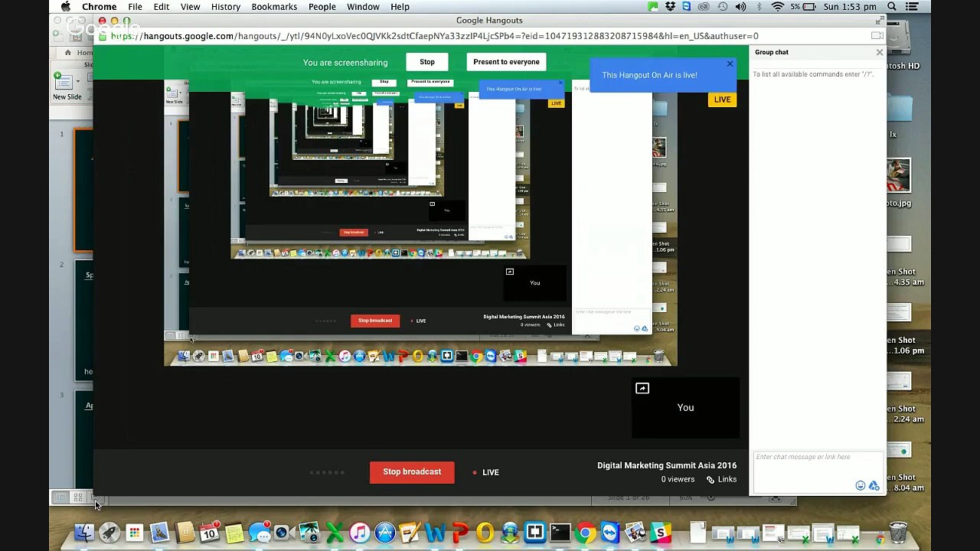Select slide 1 thumbnail in PowerPoint panel
The height and width of the screenshot is (551, 980).
[x=83, y=190]
